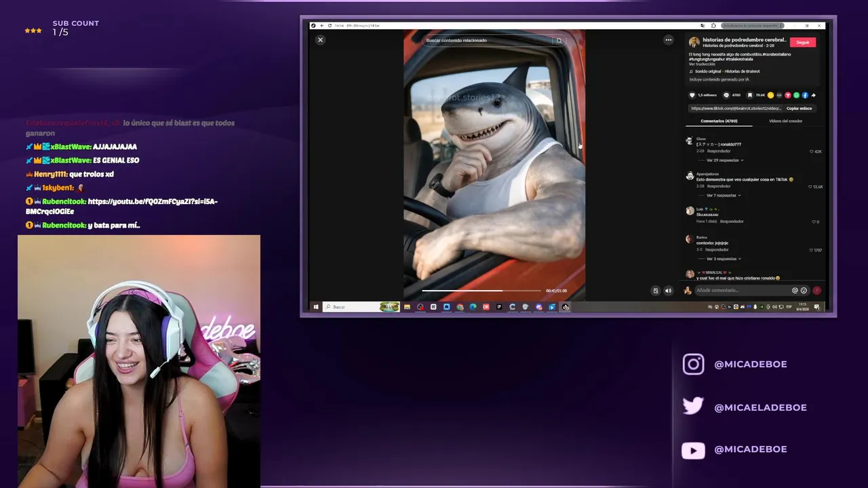This screenshot has width=868, height=488.
Task: Click the browser back arrow
Action: 321,26
